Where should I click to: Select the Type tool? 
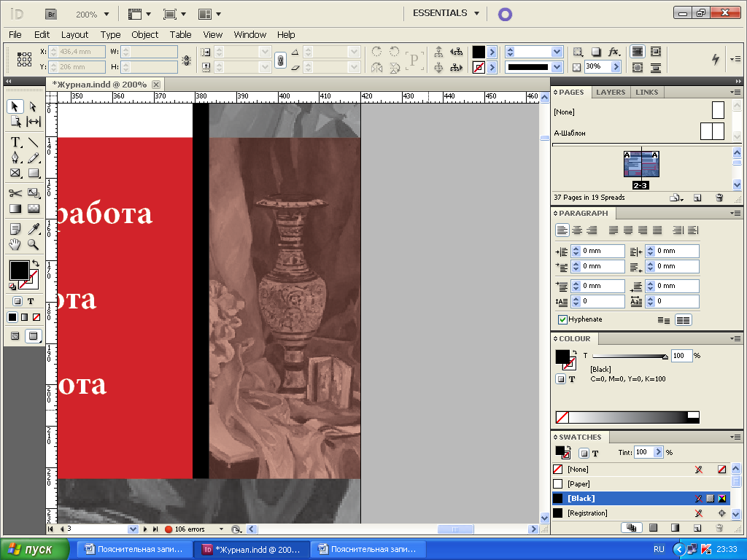15,142
